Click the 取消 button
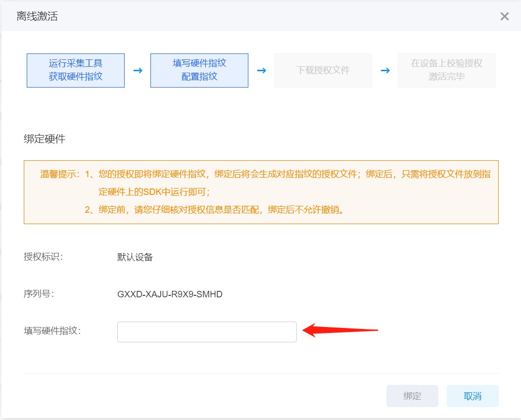Viewport: 521px width, 420px height. 473,396
